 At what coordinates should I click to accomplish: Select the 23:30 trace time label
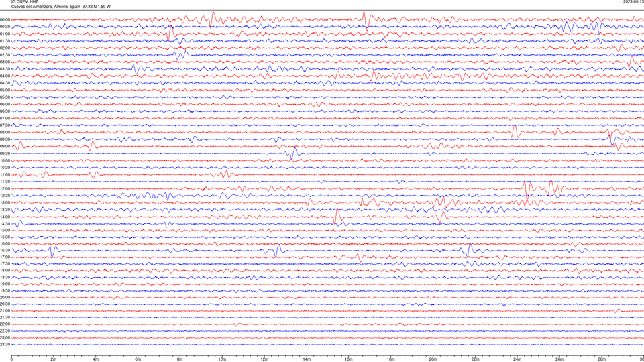(5, 345)
